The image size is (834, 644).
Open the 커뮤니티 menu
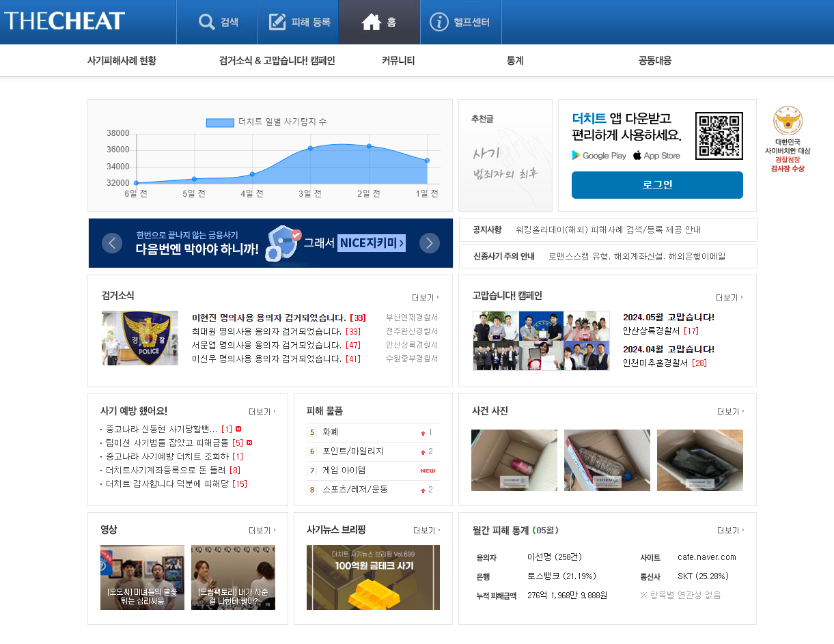(x=398, y=60)
